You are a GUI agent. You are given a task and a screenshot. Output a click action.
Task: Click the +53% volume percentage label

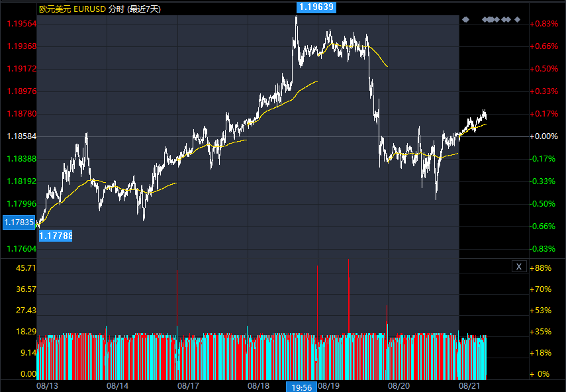tap(541, 311)
